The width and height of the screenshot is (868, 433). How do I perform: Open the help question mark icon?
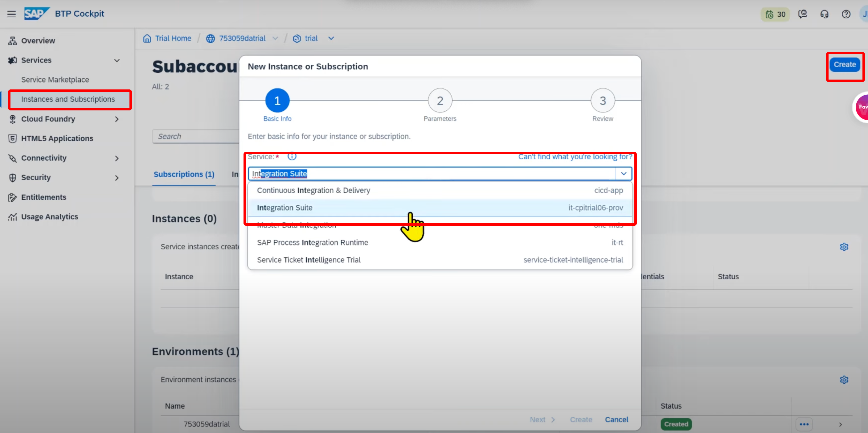pyautogui.click(x=846, y=14)
